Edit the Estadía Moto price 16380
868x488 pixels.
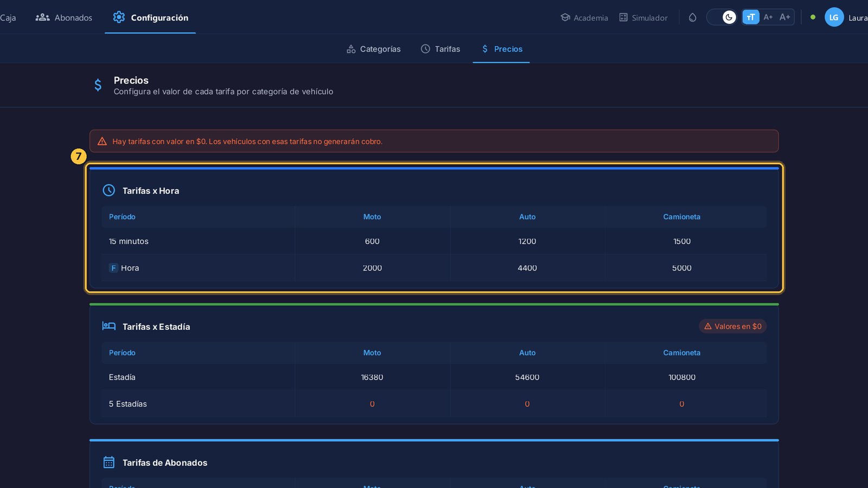tap(372, 377)
